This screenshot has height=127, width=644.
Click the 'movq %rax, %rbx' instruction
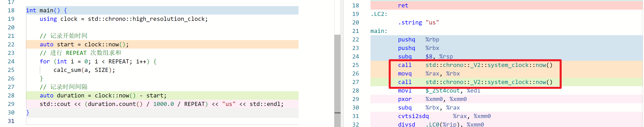pos(429,74)
